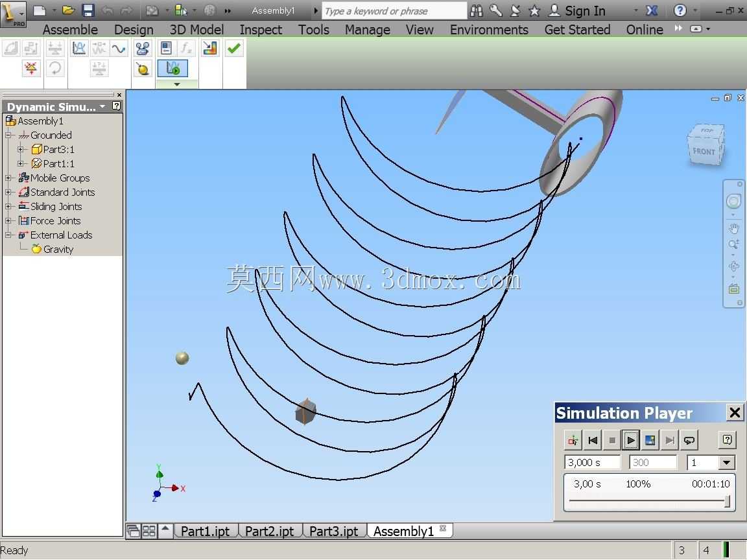The width and height of the screenshot is (747, 560).
Task: Open the Dynamic Simulation browser dropdown
Action: pyautogui.click(x=102, y=107)
